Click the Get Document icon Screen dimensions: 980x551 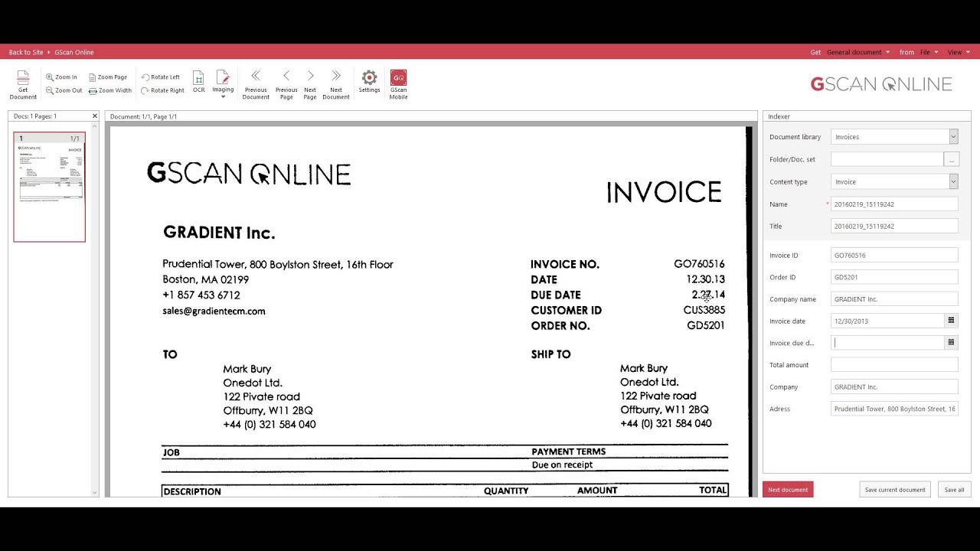tap(23, 84)
